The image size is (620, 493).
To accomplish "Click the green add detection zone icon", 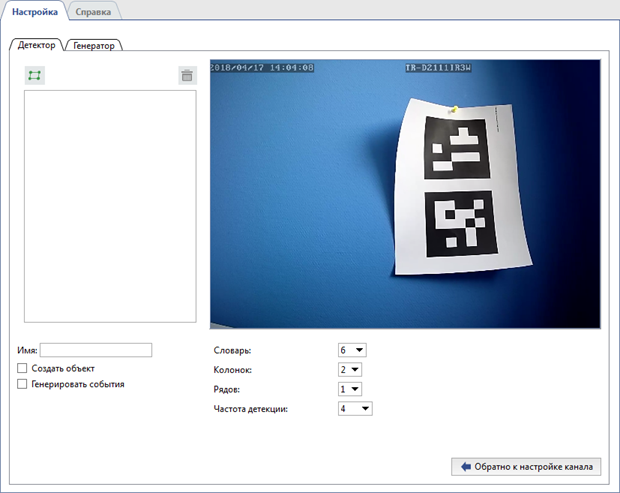I will [35, 75].
